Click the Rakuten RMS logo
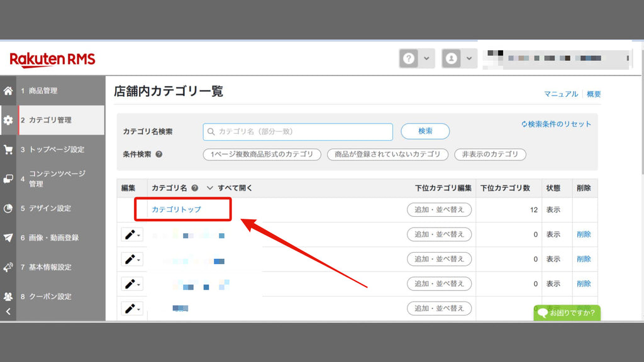 pyautogui.click(x=53, y=60)
